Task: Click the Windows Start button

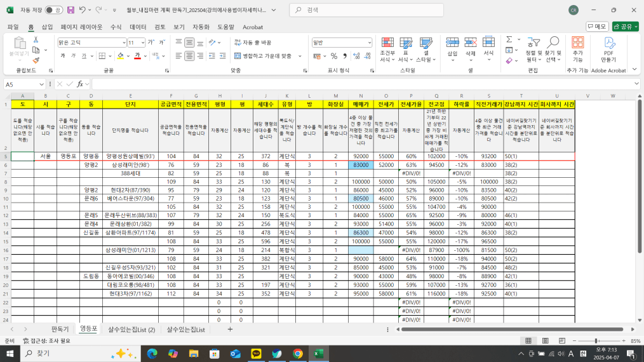Action: [10, 353]
